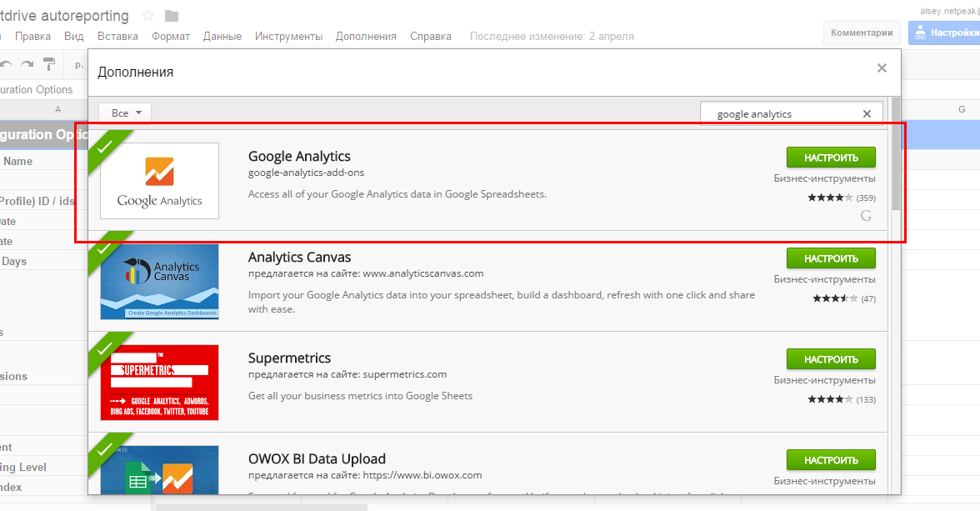Screen dimensions: 980x511
Task: Click Бизнес-инструменты under OWOX BI
Action: click(x=824, y=480)
